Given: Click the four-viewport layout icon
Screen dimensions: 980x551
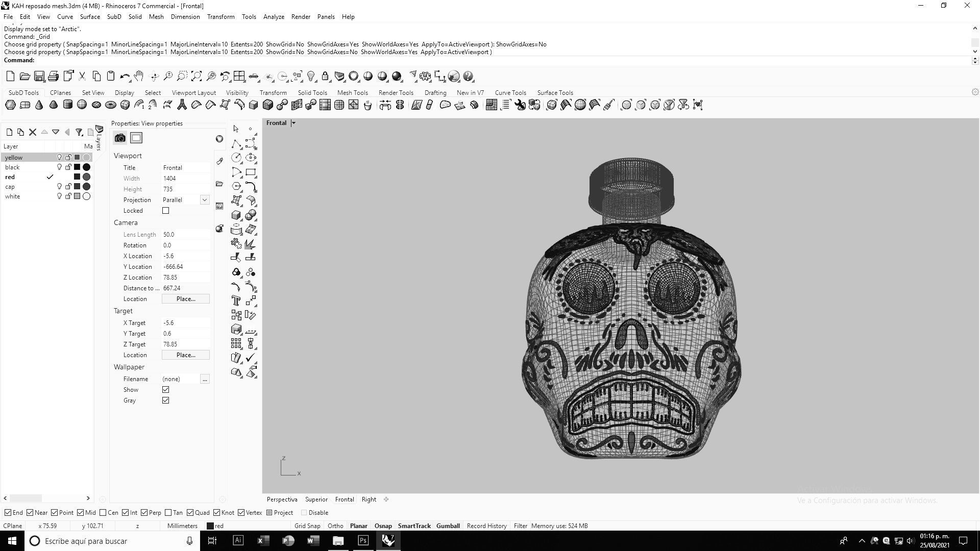Looking at the screenshot, I should point(239,77).
